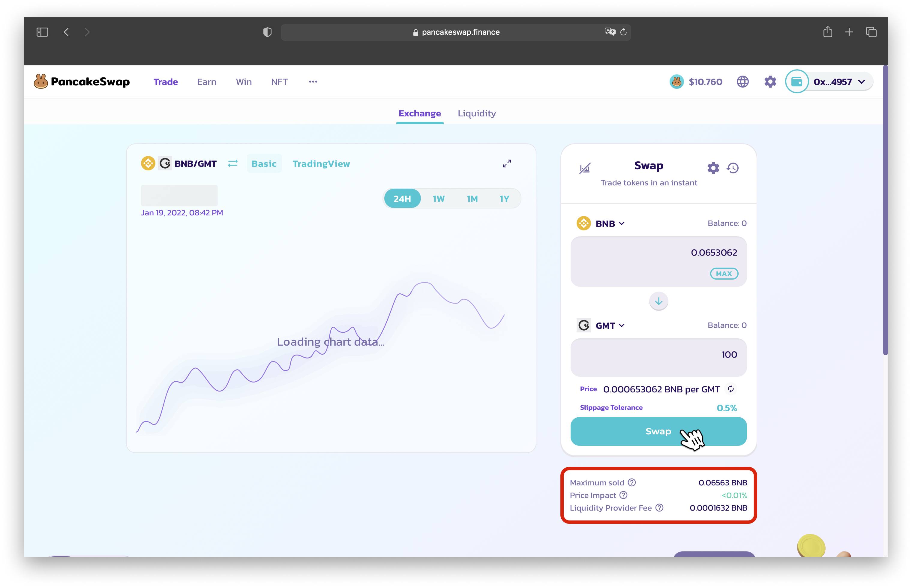Click the BNB amount input field
This screenshot has height=588, width=912.
pyautogui.click(x=658, y=261)
